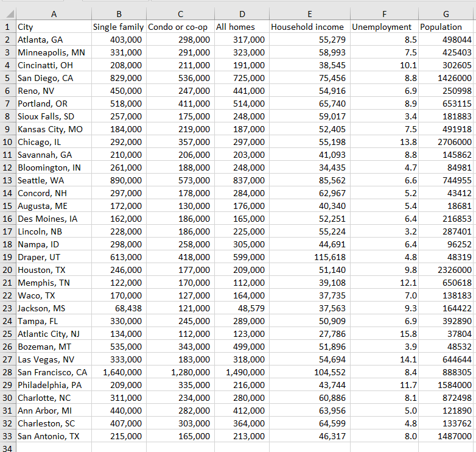Click unemployment value 3.2
The image size is (476, 452).
click(x=384, y=231)
